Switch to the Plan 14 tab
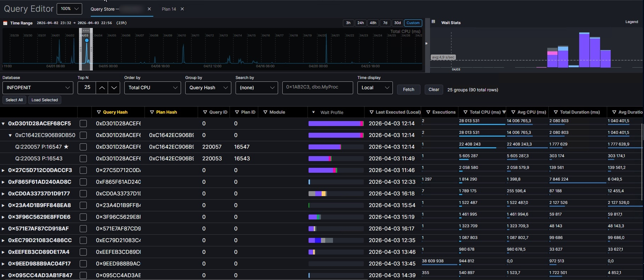Image resolution: width=644 pixels, height=280 pixels. [x=169, y=9]
